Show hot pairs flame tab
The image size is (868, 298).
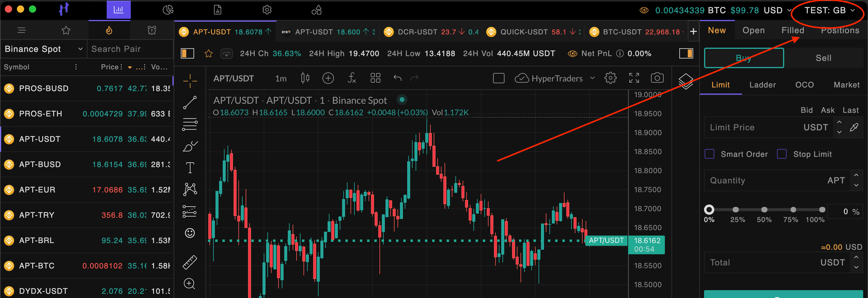coord(109,30)
